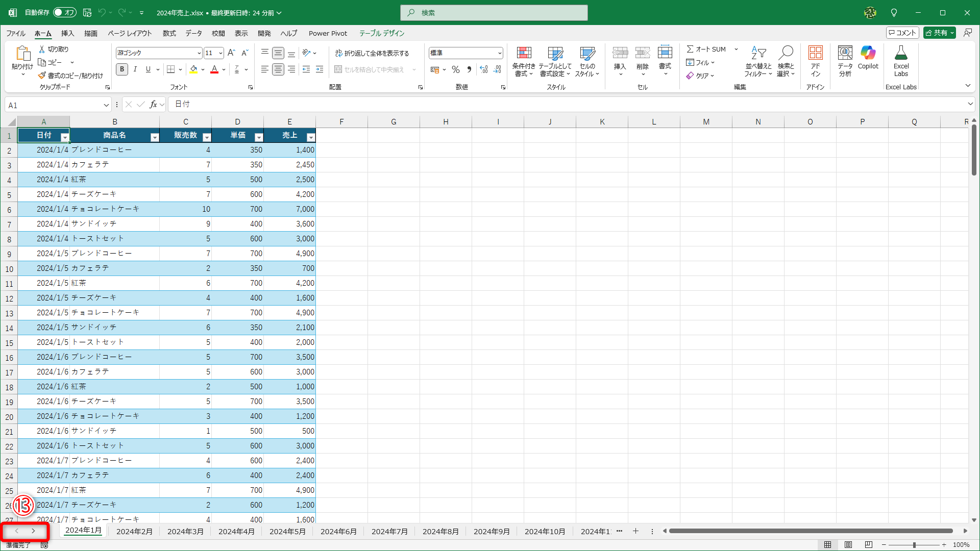This screenshot has width=980, height=551.
Task: Click the Format Painter brush icon
Action: click(x=42, y=76)
